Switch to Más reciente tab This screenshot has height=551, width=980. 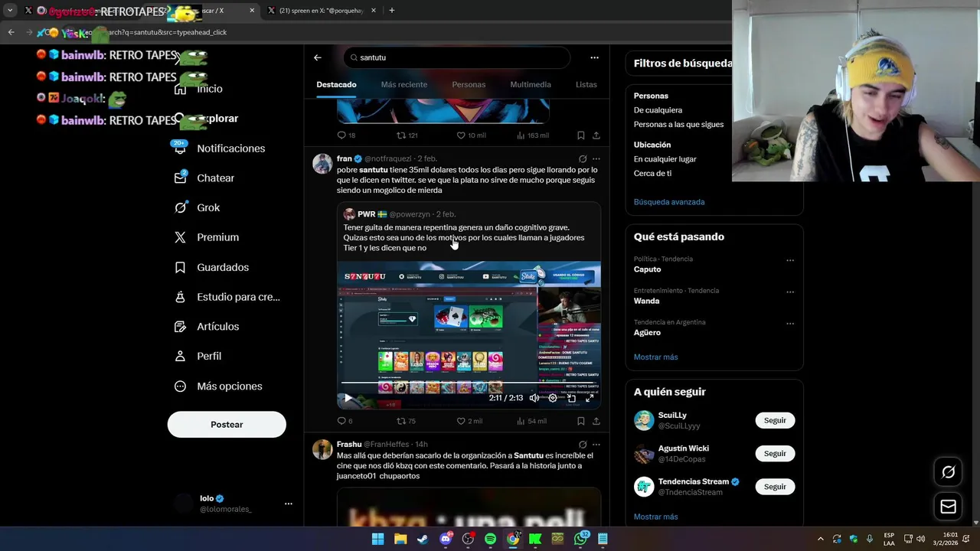pos(404,84)
